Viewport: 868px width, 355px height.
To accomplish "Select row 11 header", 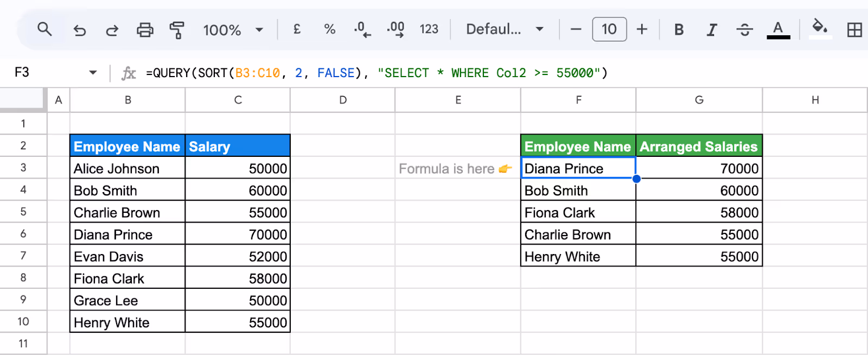I will tap(23, 344).
